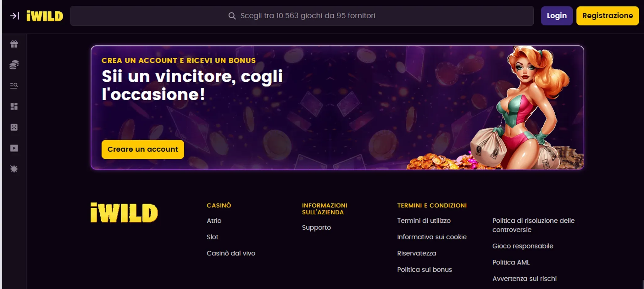This screenshot has height=289, width=644.
Task: Open Politica sui bonus link
Action: coord(424,270)
